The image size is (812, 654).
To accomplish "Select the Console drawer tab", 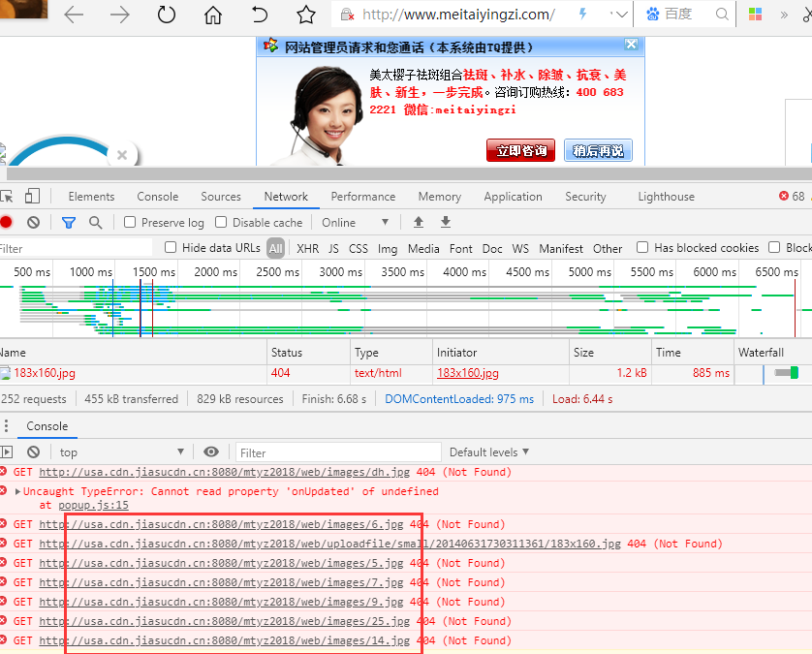I will 47,426.
